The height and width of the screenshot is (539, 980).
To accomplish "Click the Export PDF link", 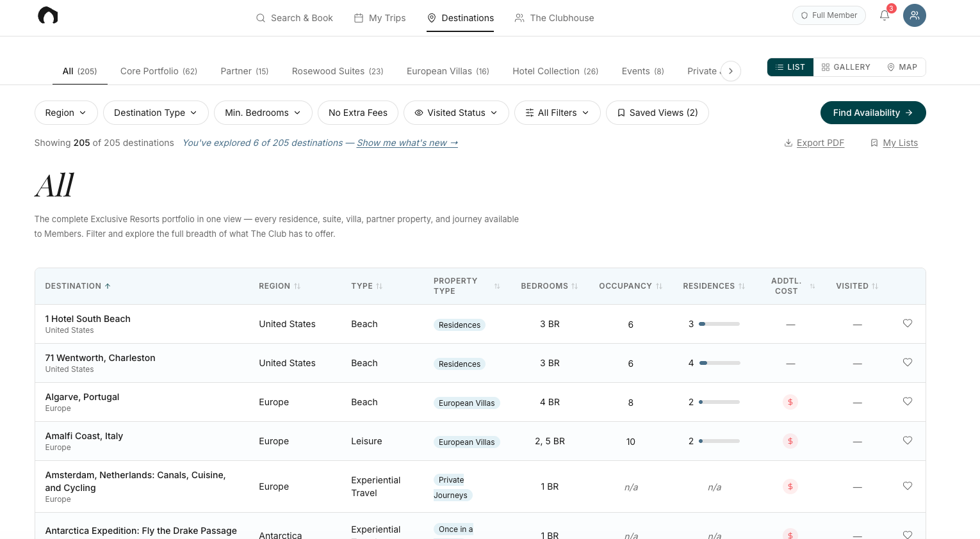I will click(x=814, y=143).
